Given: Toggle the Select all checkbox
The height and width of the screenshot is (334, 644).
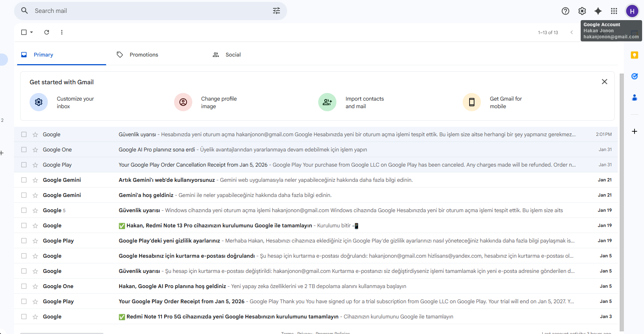Looking at the screenshot, I should pos(24,32).
